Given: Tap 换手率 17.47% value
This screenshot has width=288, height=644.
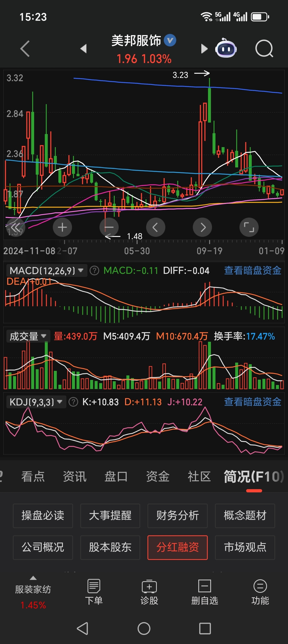Looking at the screenshot, I should coord(245,336).
